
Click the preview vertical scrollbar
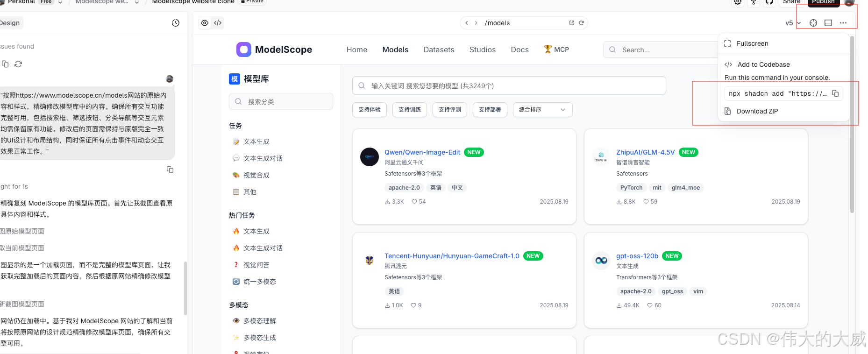[x=852, y=124]
